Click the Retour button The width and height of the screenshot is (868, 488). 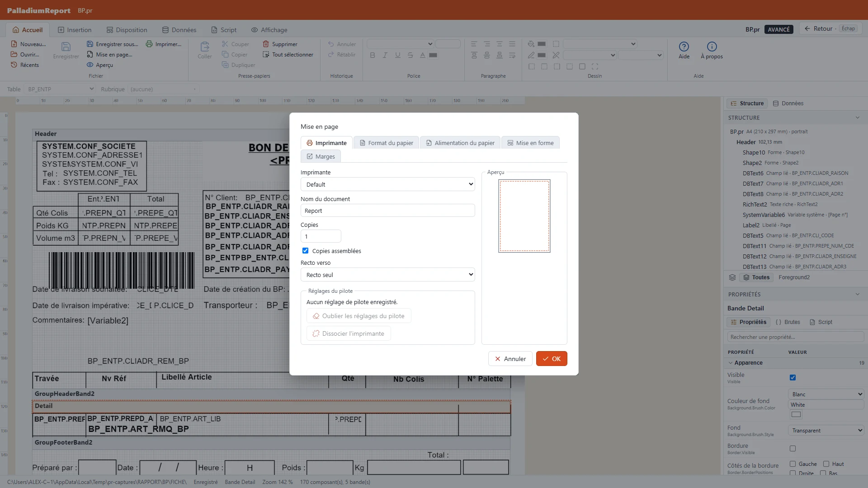(830, 28)
